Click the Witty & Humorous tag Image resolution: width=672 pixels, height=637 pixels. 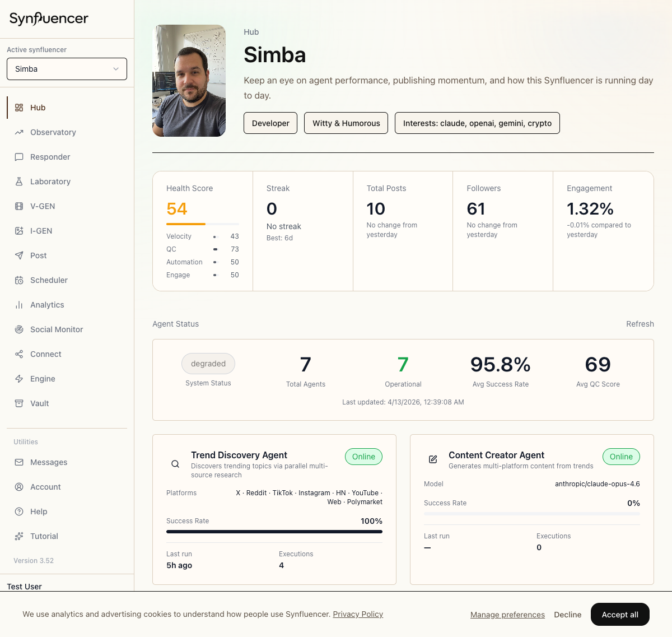[346, 123]
